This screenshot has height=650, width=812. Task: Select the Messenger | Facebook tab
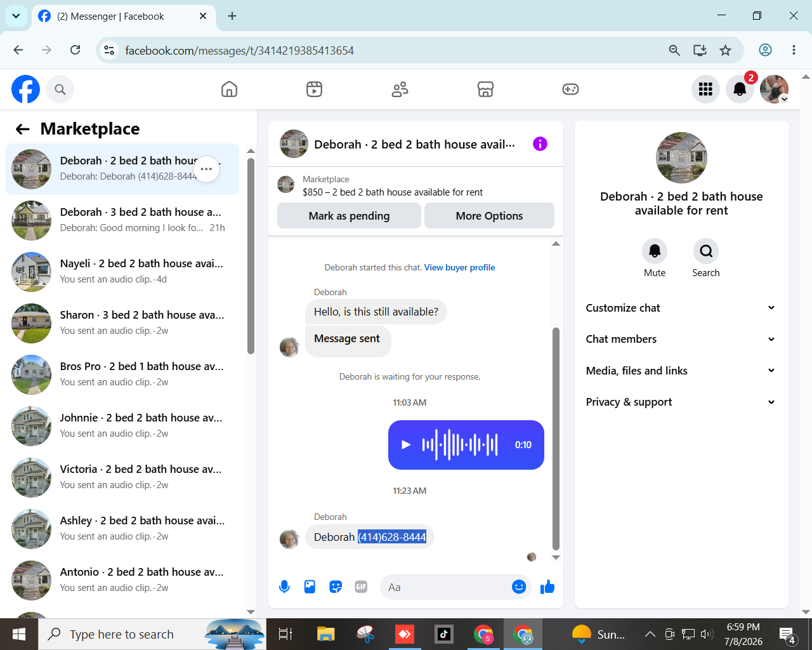(x=123, y=17)
